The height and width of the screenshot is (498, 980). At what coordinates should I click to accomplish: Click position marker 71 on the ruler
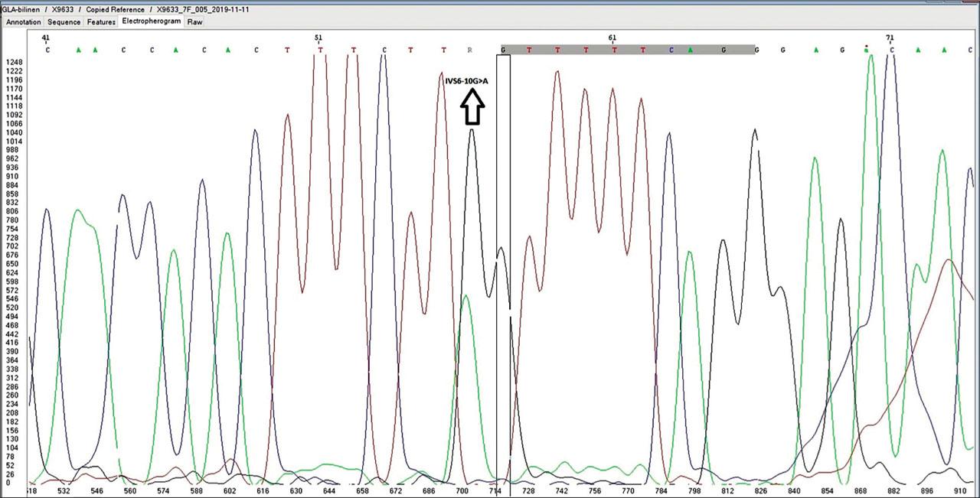[x=890, y=37]
